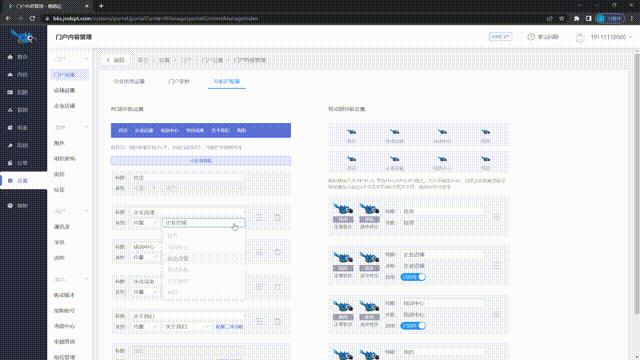Choose 企业店铺 in the open dropdown list
The width and height of the screenshot is (640, 360).
(204, 259)
